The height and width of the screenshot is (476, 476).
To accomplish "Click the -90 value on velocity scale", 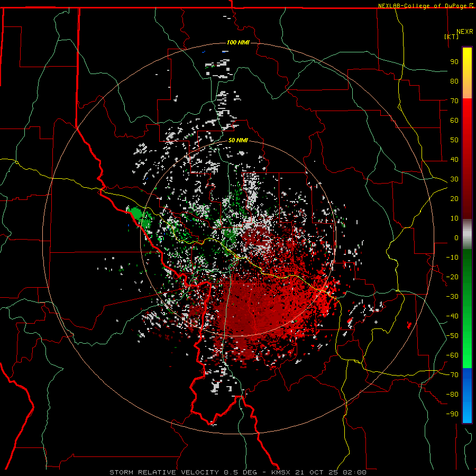I will coord(452,414).
